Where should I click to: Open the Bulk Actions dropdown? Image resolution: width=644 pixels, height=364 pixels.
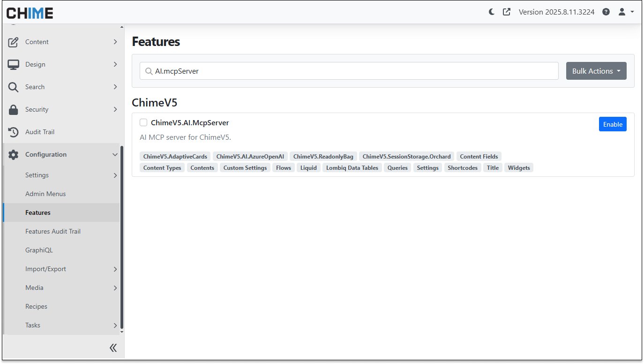pos(596,71)
